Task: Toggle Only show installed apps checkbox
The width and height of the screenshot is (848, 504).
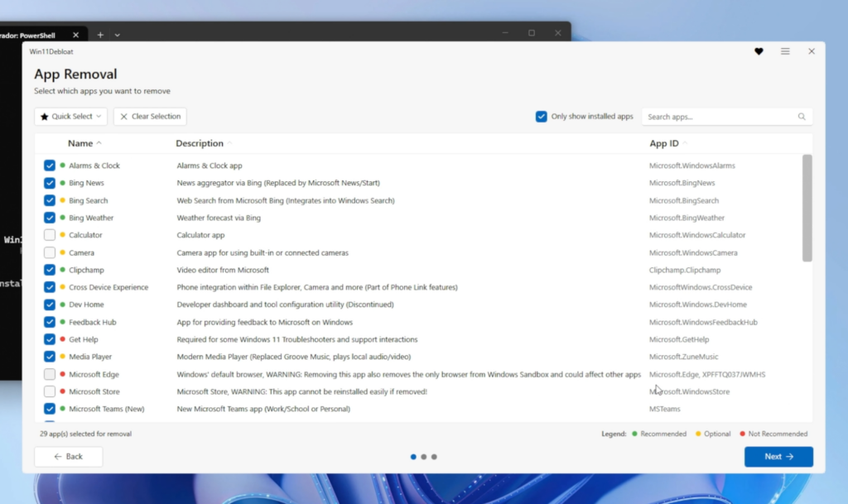Action: [542, 117]
